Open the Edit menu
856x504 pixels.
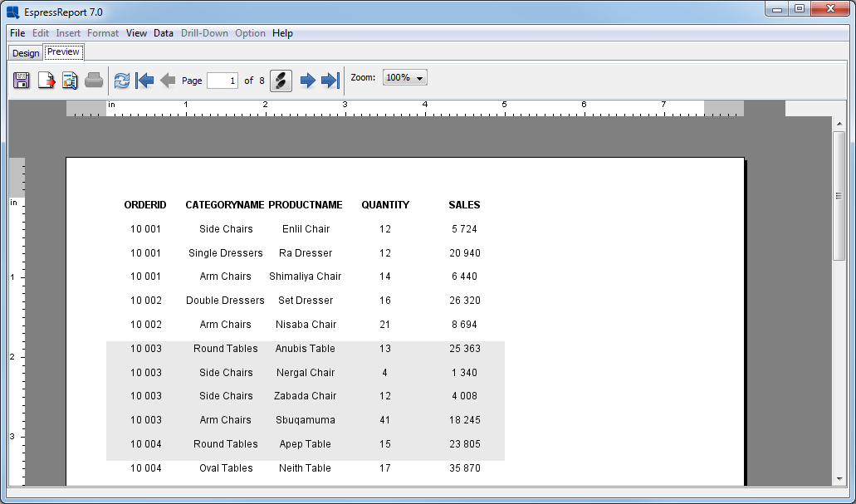pos(41,33)
